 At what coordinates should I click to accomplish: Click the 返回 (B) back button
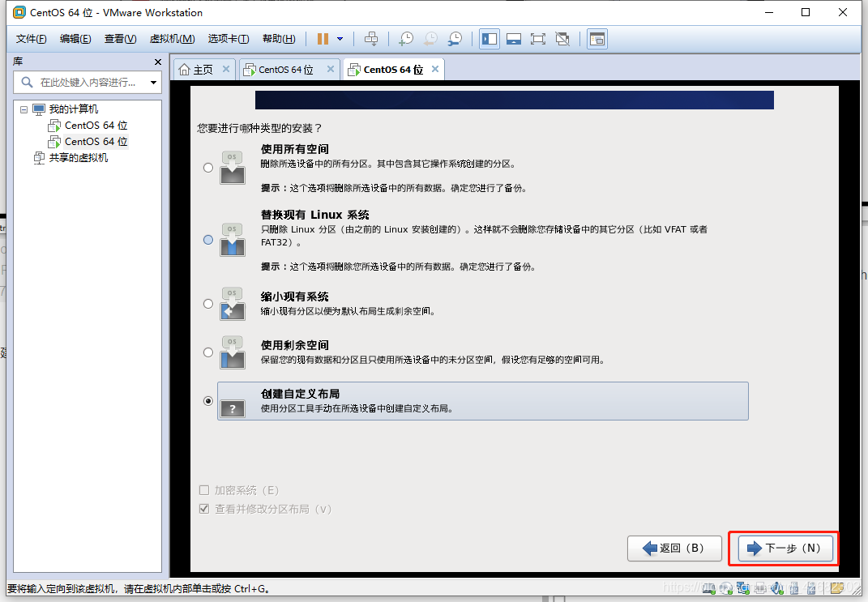tap(674, 549)
